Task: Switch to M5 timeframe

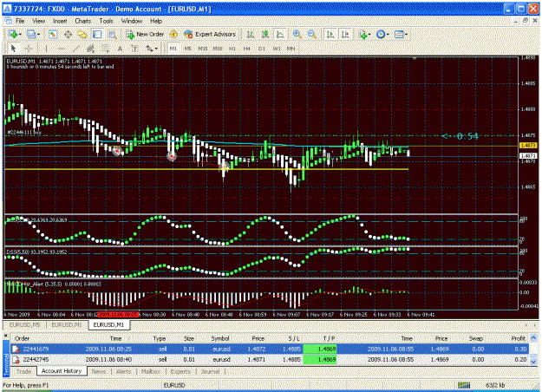Action: [187, 49]
